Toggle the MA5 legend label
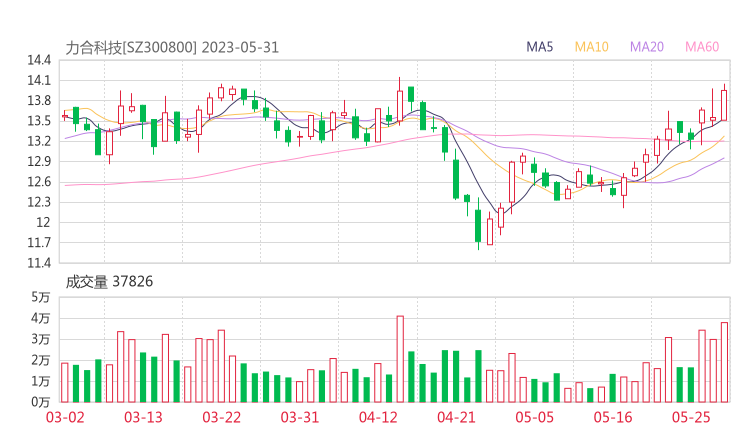This screenshot has height=440, width=740. tap(540, 47)
